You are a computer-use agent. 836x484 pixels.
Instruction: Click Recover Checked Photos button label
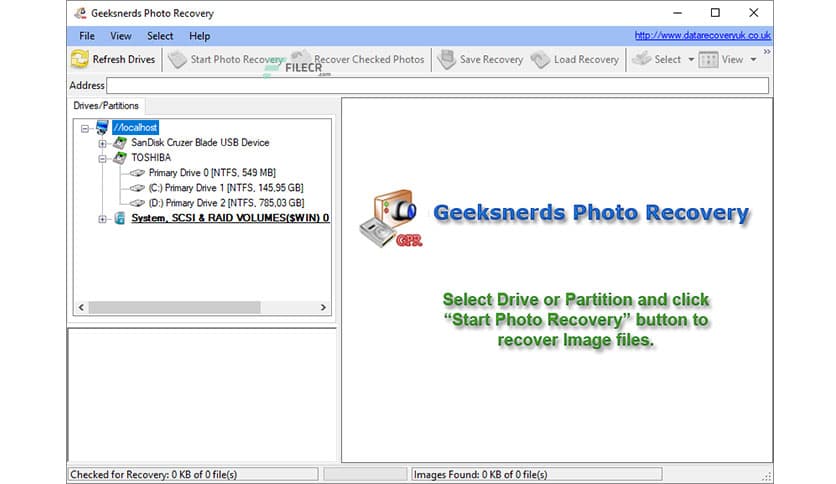pos(369,59)
